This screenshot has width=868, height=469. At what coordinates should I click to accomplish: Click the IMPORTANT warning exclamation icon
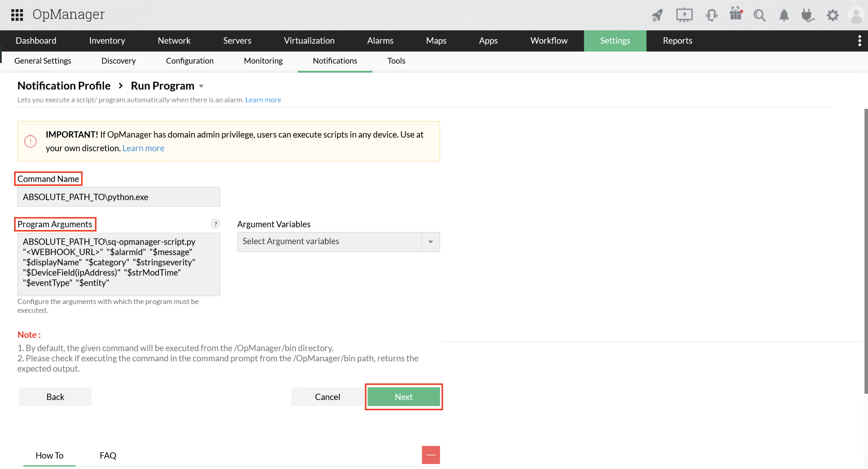point(30,141)
